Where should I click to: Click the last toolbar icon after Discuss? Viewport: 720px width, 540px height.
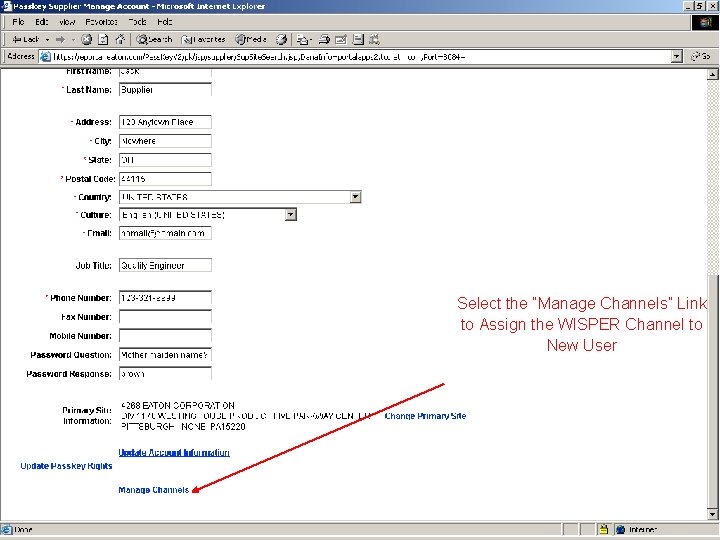(374, 39)
